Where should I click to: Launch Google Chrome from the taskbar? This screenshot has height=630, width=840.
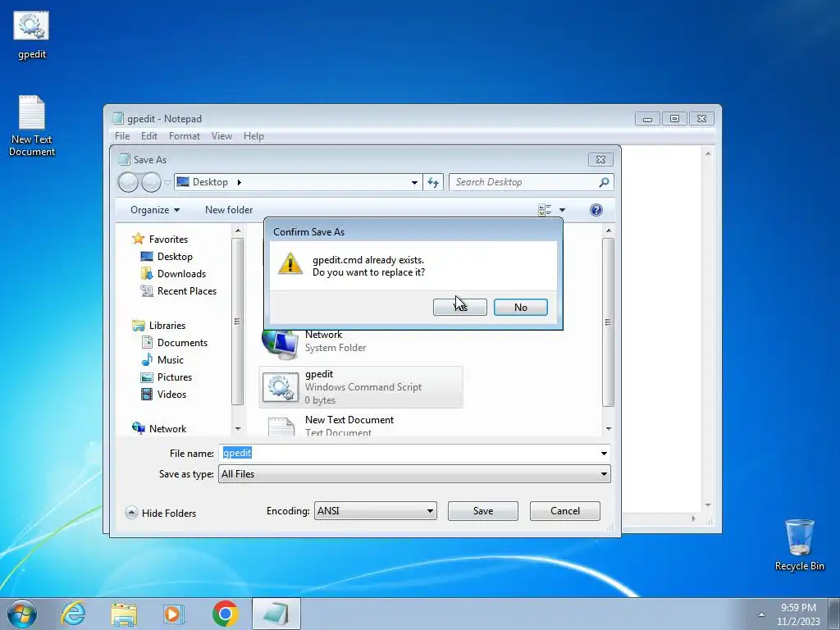tap(225, 614)
